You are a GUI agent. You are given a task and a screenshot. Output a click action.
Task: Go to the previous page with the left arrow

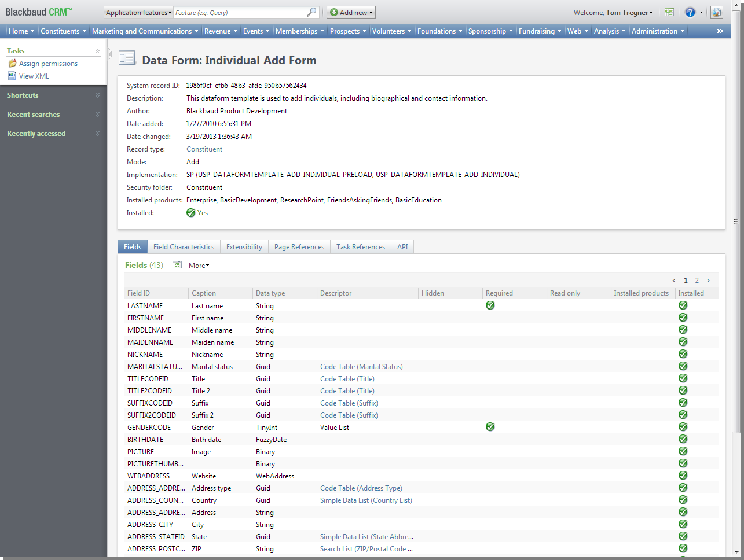[673, 281]
